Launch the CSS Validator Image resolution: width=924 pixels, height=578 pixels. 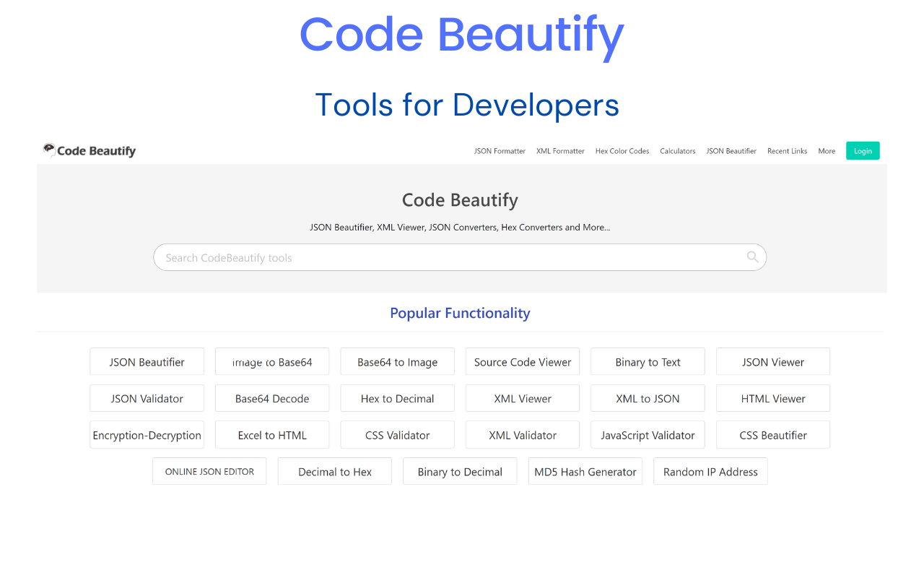[397, 434]
